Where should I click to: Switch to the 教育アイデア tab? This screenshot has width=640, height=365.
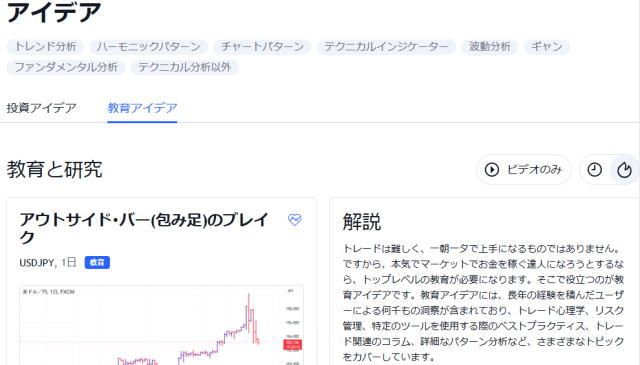(x=142, y=108)
